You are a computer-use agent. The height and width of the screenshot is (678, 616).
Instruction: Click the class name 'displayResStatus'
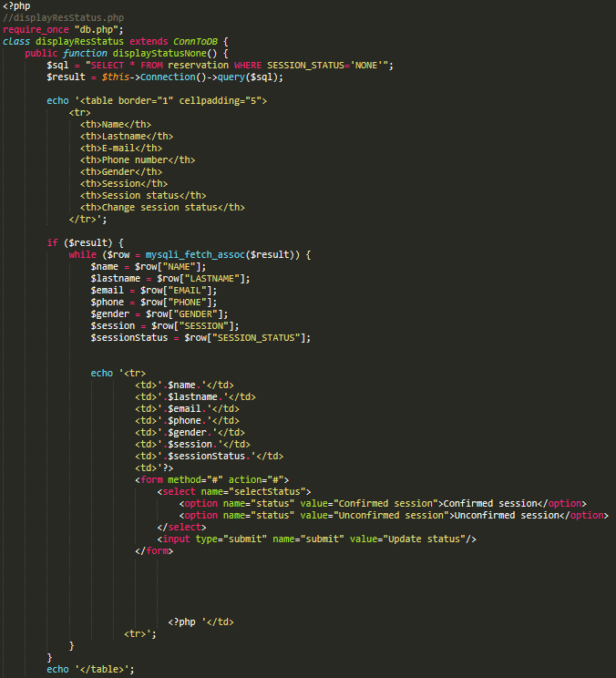(79, 42)
